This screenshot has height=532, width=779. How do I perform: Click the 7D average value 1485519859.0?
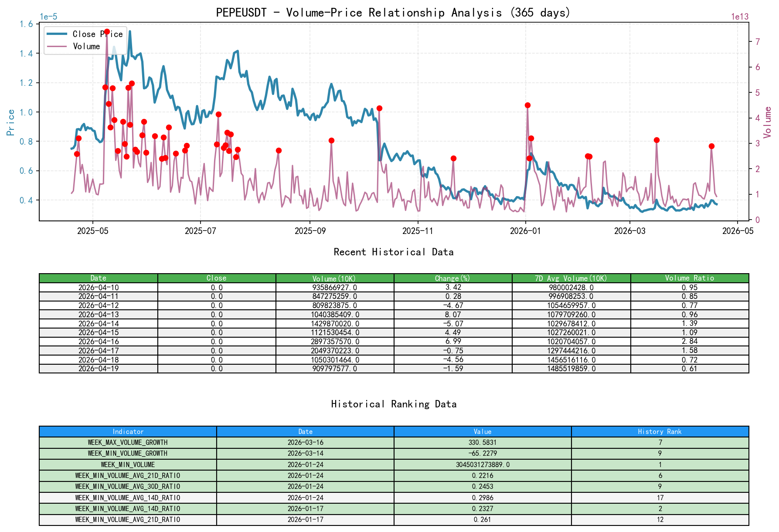571,369
